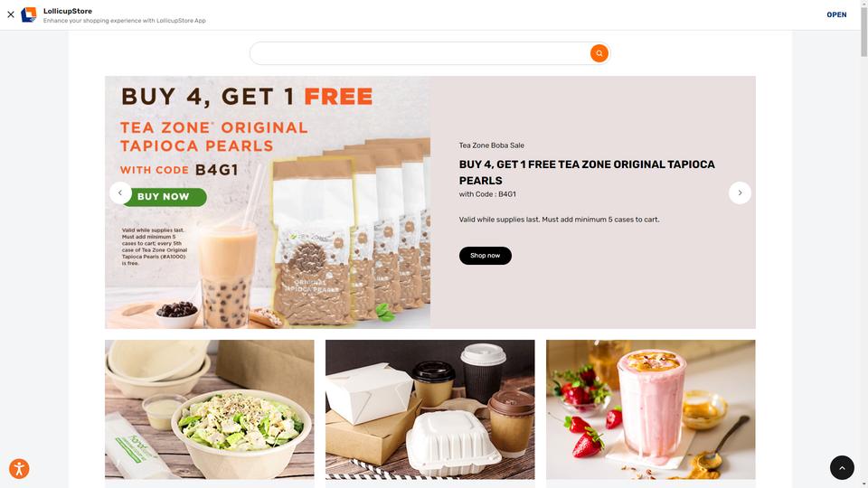Click the black Shop now button
Image resolution: width=868 pixels, height=488 pixels.
[x=485, y=256]
